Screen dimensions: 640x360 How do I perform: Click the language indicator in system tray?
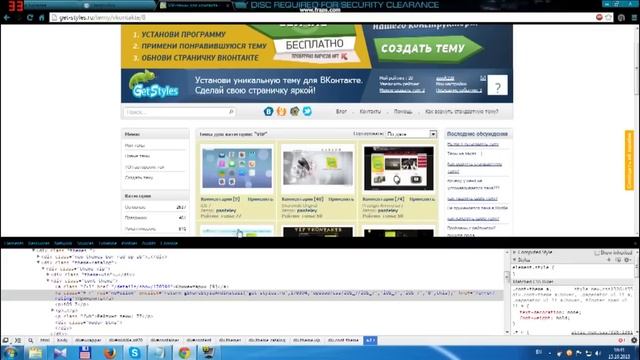(x=539, y=352)
